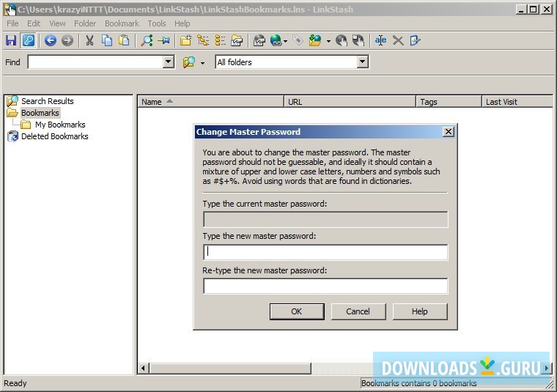The height and width of the screenshot is (392, 557).
Task: Open the Help menu
Action: click(x=182, y=23)
